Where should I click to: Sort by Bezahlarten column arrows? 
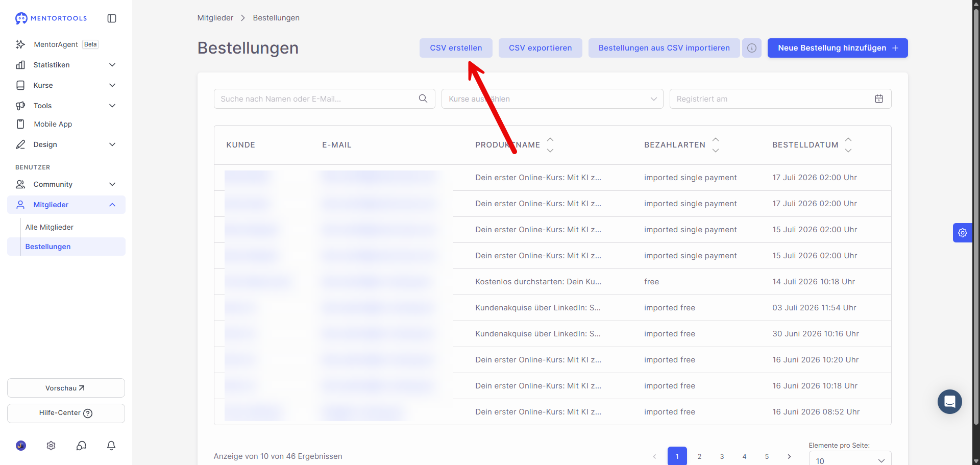(716, 145)
